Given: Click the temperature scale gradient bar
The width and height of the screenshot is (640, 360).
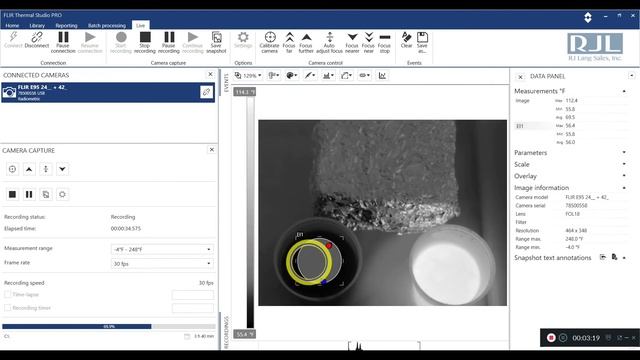Looking at the screenshot, I should pyautogui.click(x=250, y=212).
